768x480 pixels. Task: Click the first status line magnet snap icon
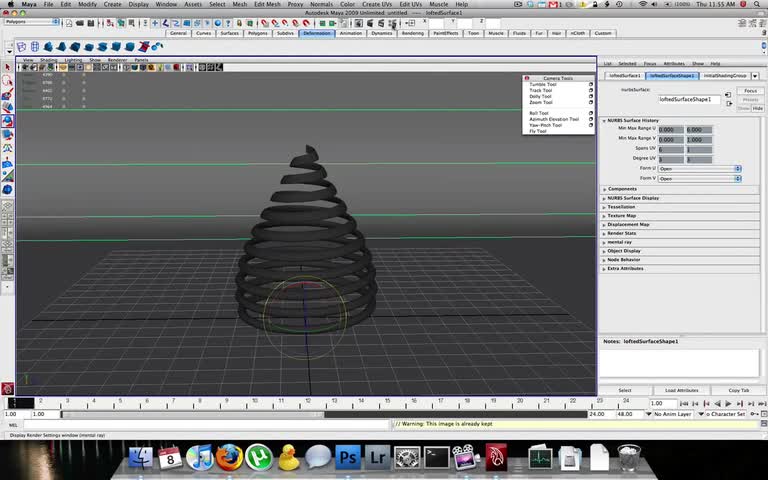pyautogui.click(x=264, y=23)
